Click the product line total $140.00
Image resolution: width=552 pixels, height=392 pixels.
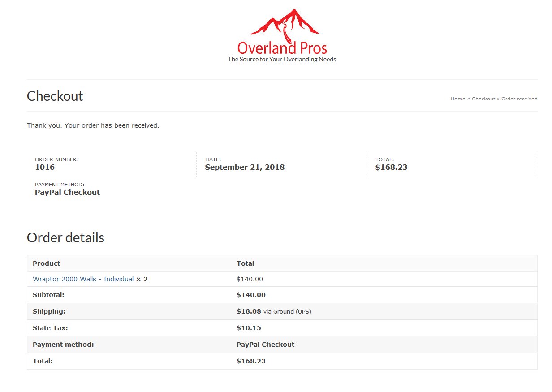click(x=250, y=279)
